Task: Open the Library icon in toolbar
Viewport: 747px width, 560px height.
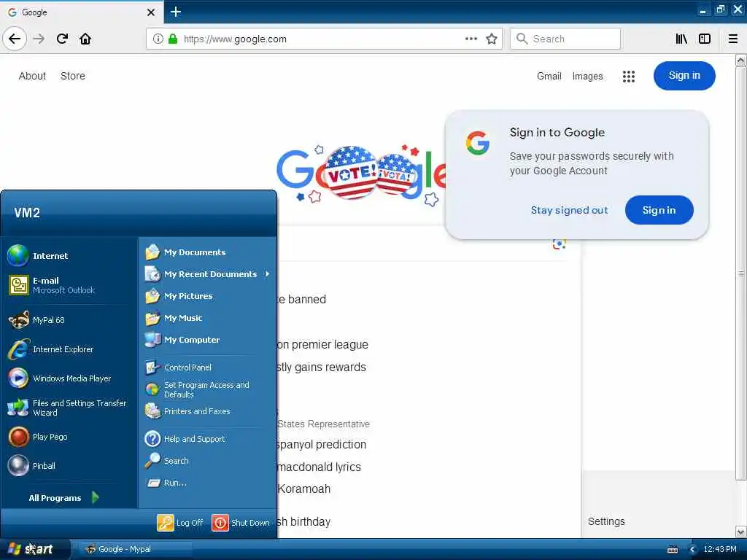Action: click(x=681, y=39)
